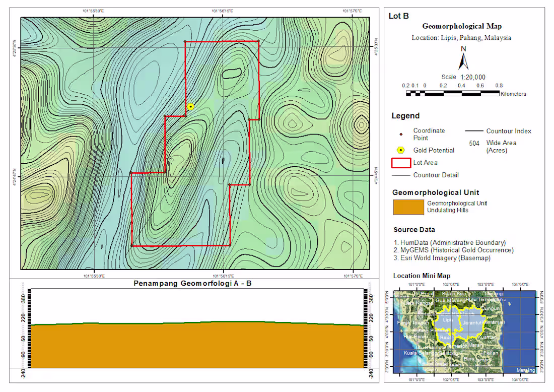
Task: Click the 'Location Mini Map' heading
Action: tap(422, 276)
